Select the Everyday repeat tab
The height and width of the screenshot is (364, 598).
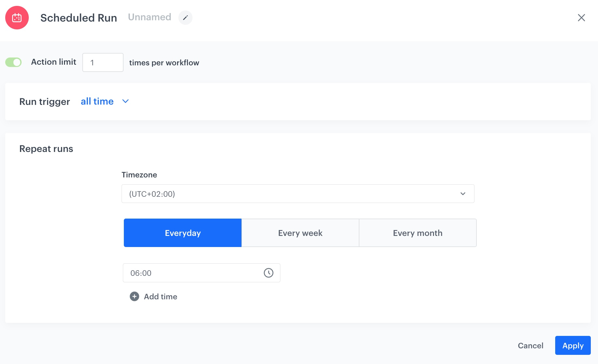tap(183, 233)
